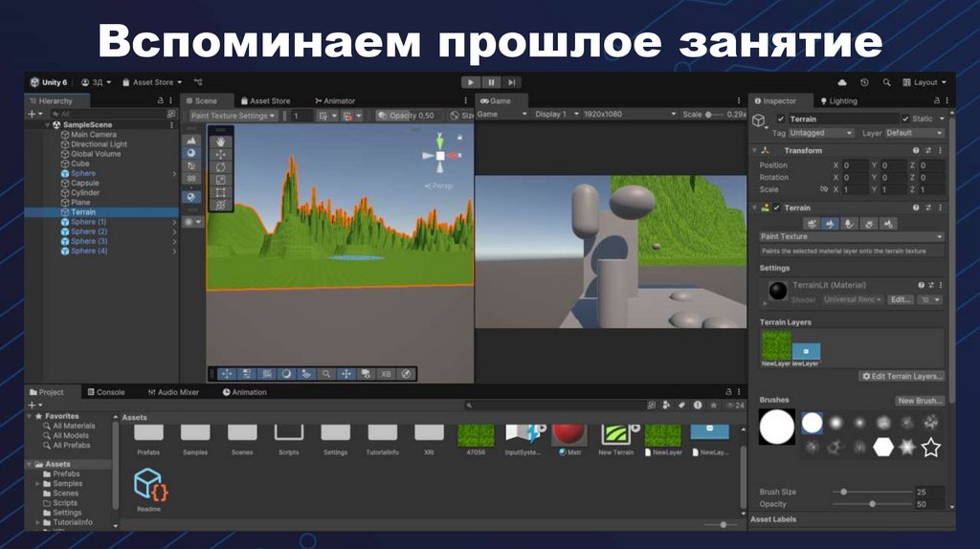Screen dimensions: 980x549
Task: Click the version control icon beside Asset Store
Action: click(198, 82)
